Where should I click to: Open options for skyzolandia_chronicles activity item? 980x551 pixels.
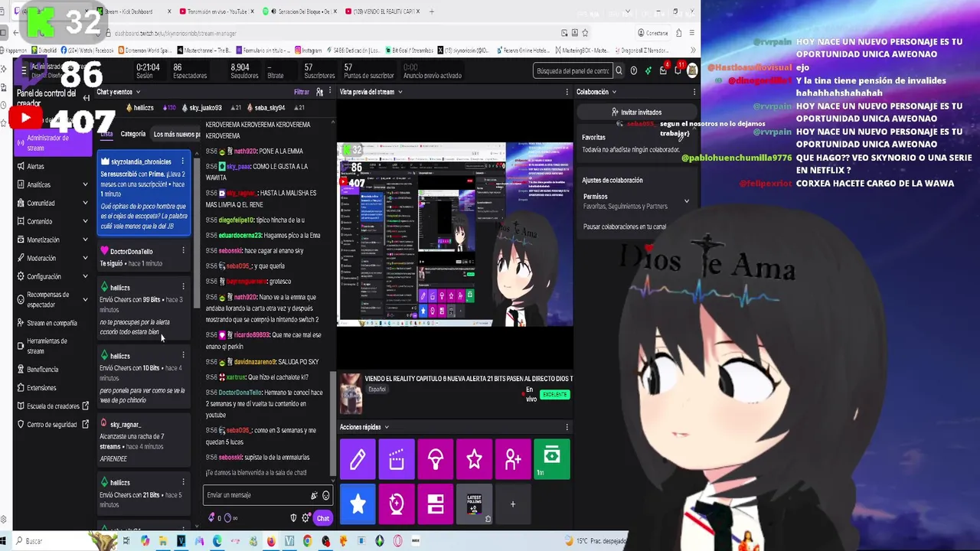tap(183, 162)
